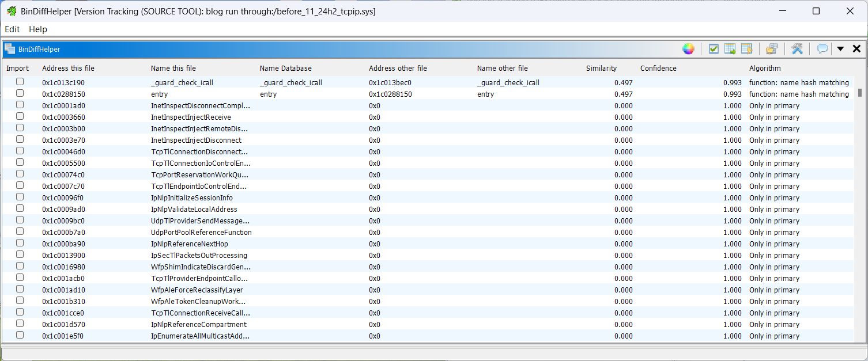Screen dimensions: 868x361
Task: Click the 0x1c0288150 other file address
Action: point(390,94)
